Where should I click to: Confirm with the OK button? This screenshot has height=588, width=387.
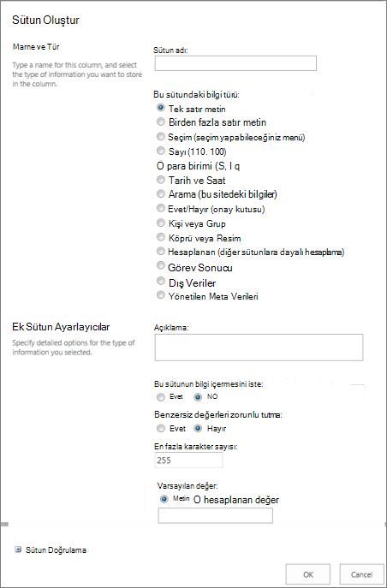pyautogui.click(x=308, y=574)
